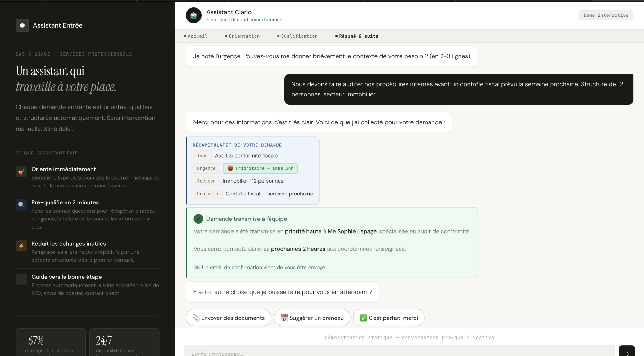Click the Démo interactive button
Viewport: 644px width, 356px height.
point(606,15)
